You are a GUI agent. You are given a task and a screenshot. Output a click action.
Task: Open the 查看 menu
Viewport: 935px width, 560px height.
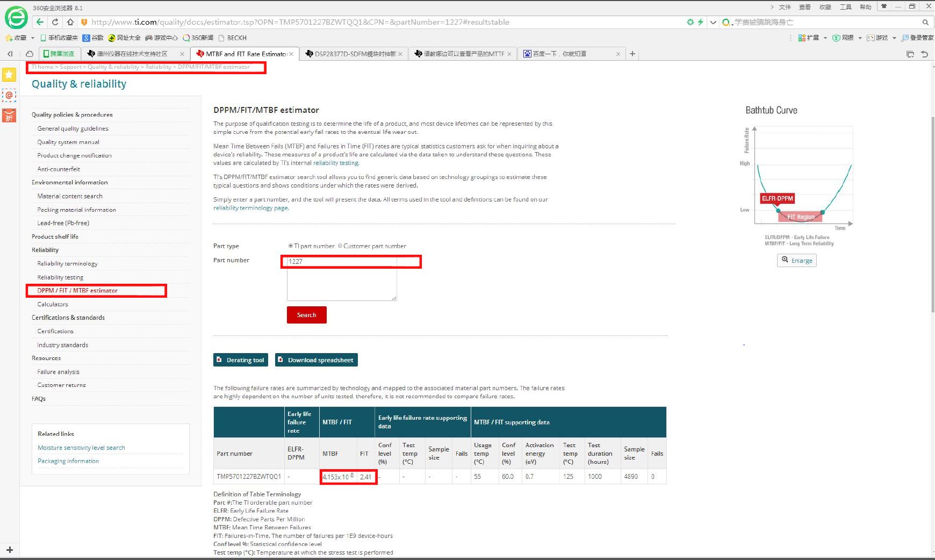pyautogui.click(x=805, y=7)
